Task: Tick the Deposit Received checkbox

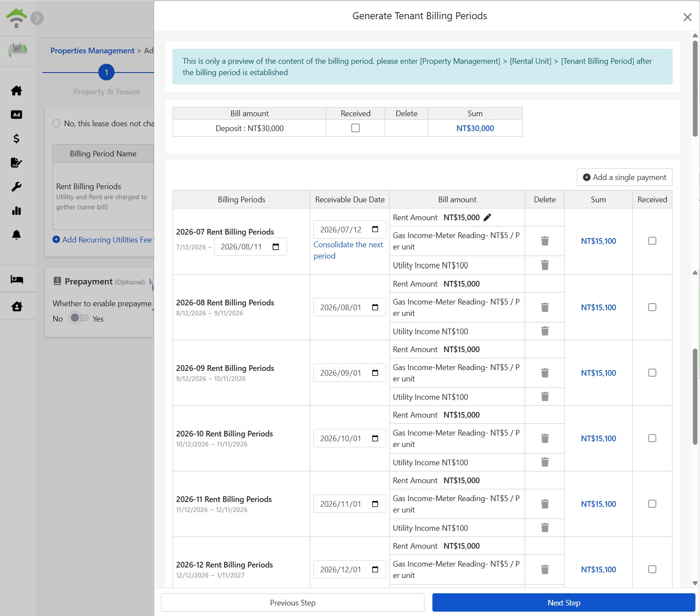Action: point(356,128)
